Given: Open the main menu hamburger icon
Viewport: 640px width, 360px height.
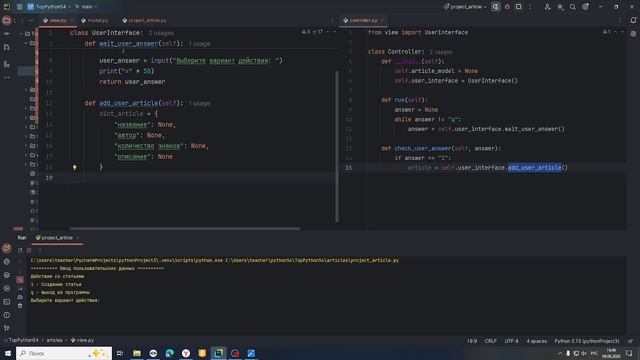Looking at the screenshot, I should click(20, 7).
